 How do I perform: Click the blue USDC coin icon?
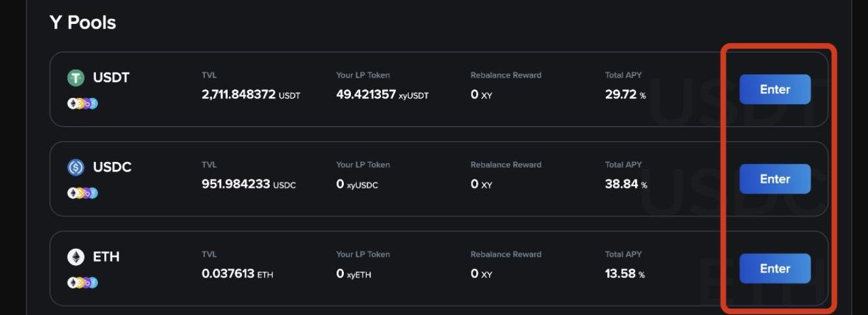[76, 168]
